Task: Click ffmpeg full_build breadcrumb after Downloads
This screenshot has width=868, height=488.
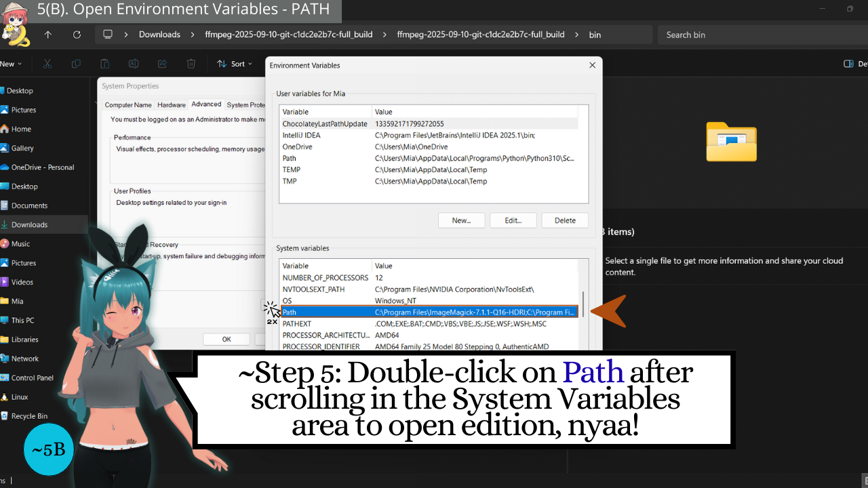Action: (x=289, y=35)
